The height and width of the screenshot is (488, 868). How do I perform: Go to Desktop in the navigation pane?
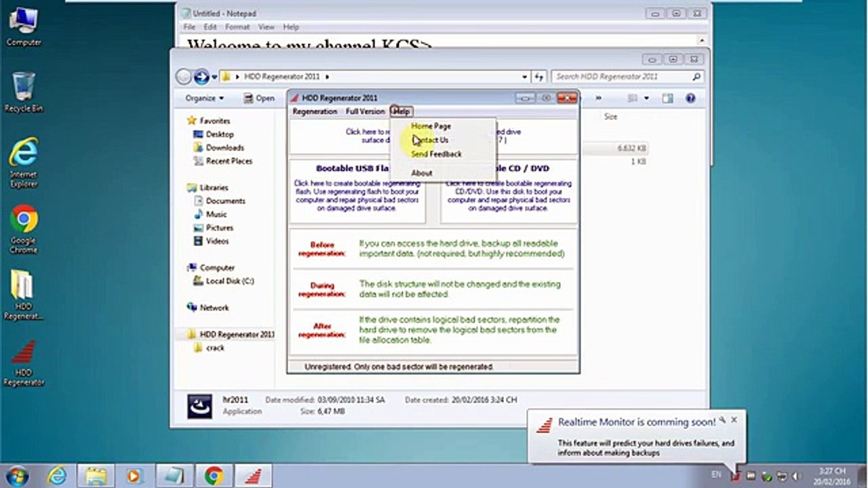(220, 134)
